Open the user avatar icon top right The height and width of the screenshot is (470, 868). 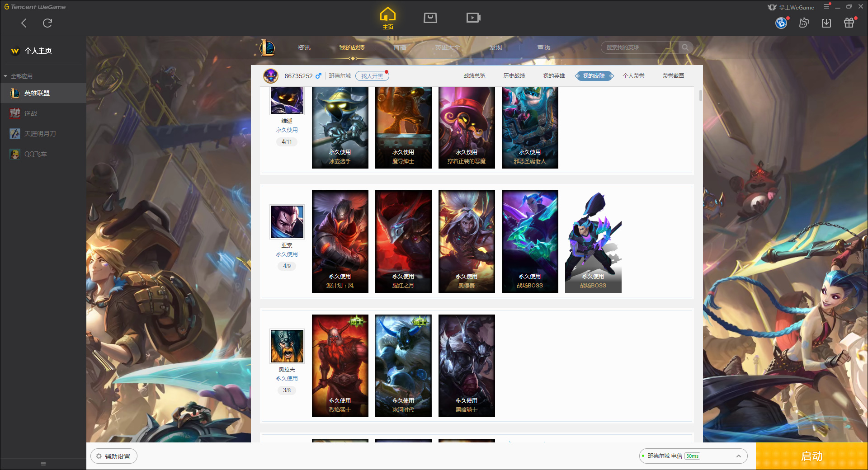click(x=781, y=23)
